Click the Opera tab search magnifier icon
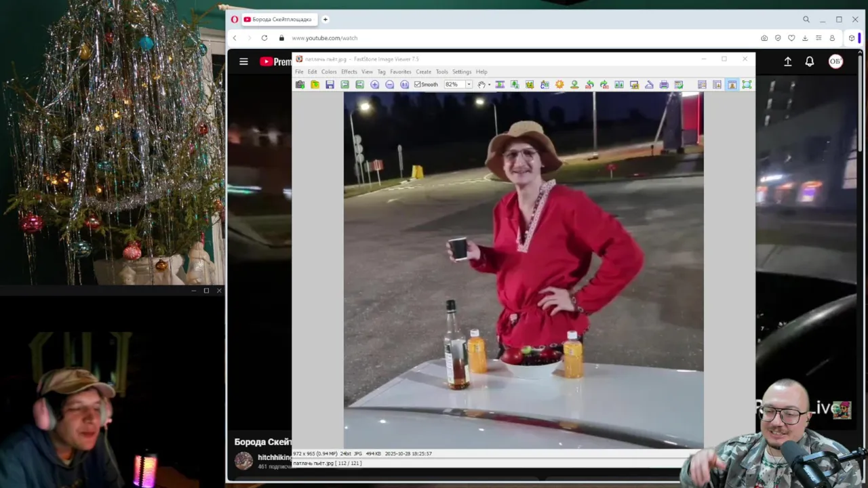 tap(806, 20)
